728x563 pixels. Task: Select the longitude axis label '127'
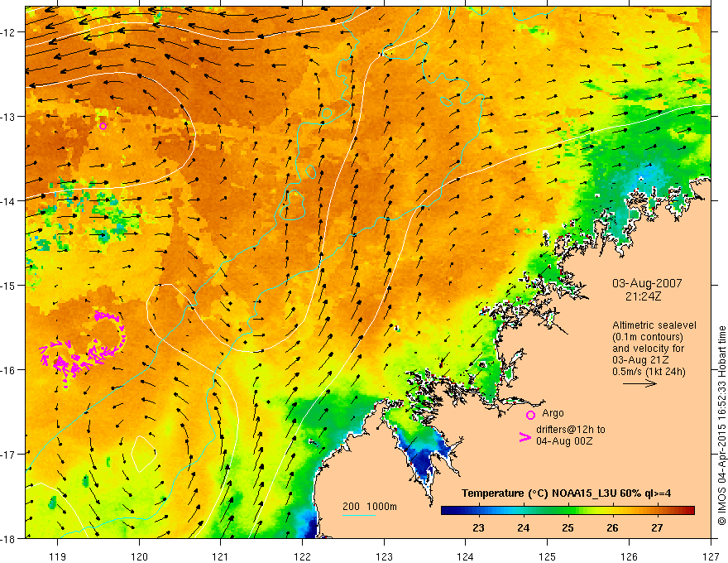coord(711,556)
